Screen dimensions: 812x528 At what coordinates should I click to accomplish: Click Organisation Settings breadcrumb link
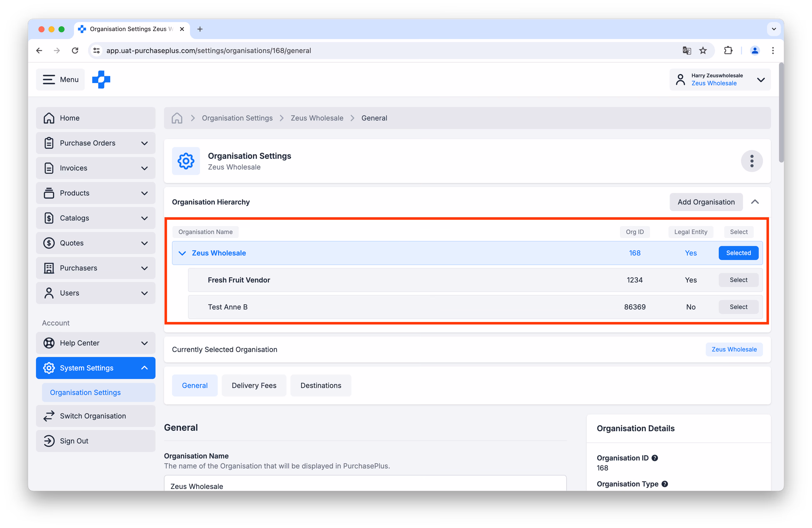click(x=237, y=118)
